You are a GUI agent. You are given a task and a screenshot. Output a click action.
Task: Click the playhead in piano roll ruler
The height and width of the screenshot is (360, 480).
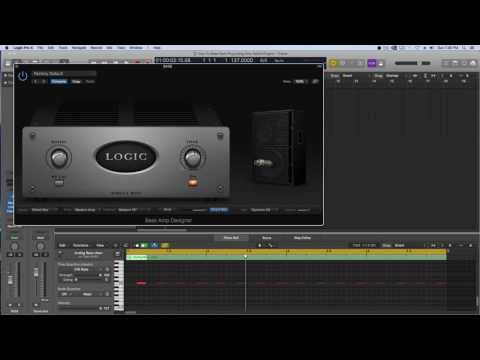pyautogui.click(x=245, y=257)
